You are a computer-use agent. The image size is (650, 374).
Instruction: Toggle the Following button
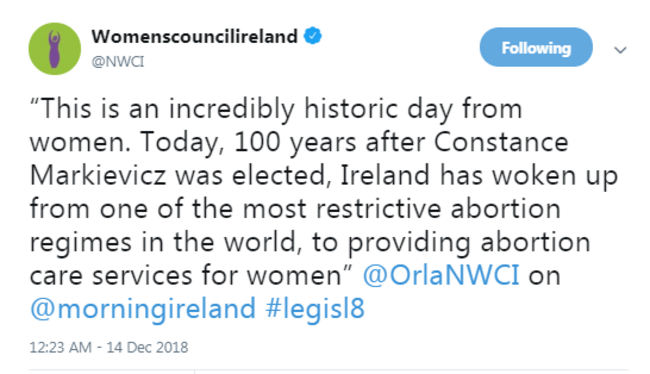(x=536, y=47)
